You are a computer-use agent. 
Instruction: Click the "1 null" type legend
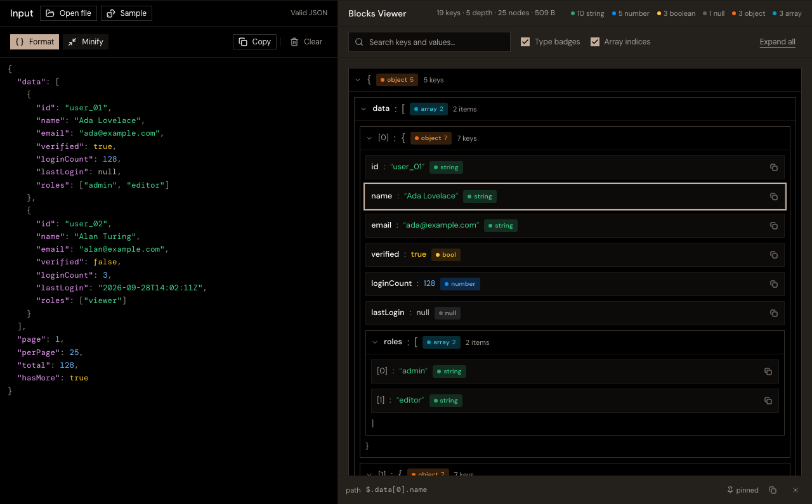coord(714,13)
